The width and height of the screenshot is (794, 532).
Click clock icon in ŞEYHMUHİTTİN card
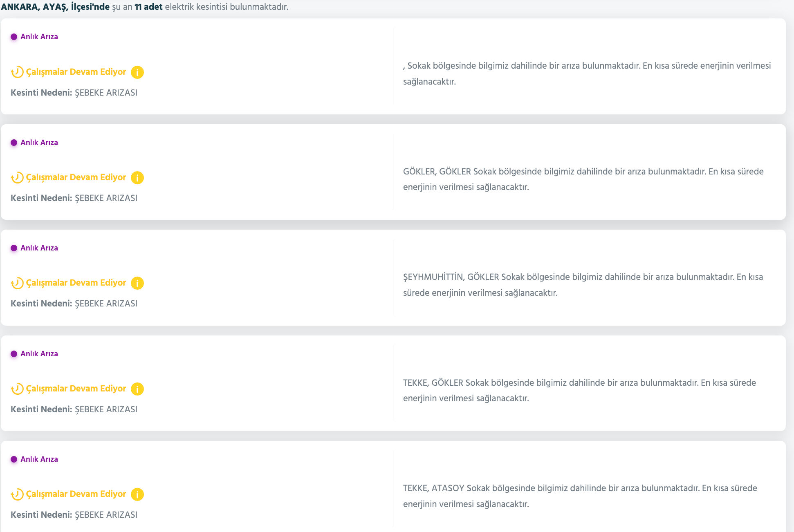(17, 283)
